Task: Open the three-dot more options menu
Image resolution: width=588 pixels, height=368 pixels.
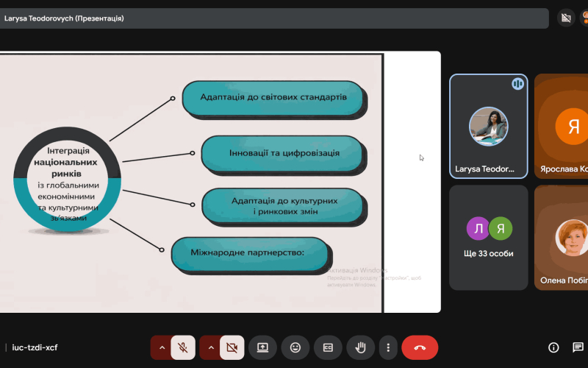Action: tap(388, 347)
